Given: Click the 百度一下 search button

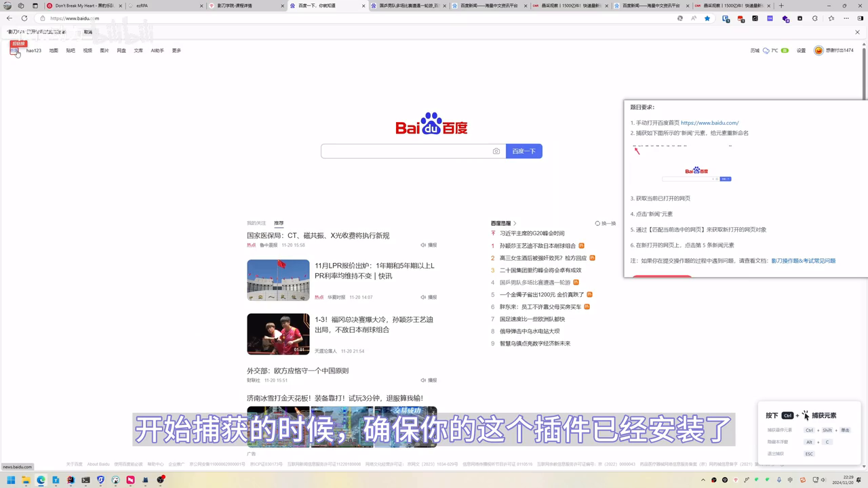Looking at the screenshot, I should tap(524, 150).
